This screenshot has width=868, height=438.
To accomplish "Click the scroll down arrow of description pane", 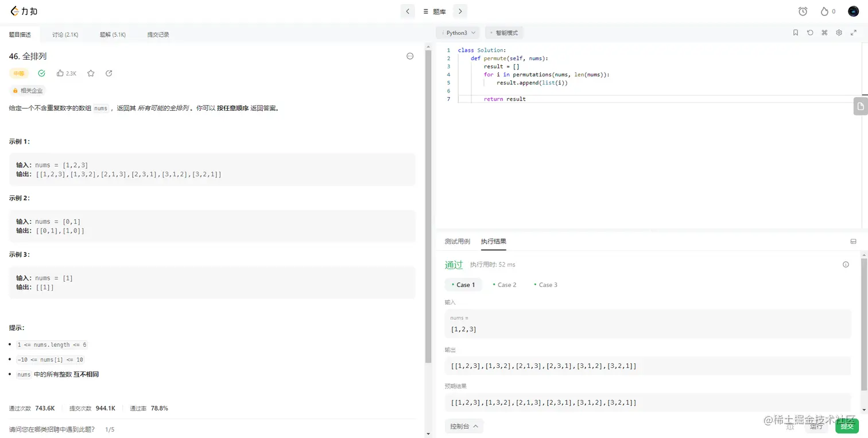I will [428, 434].
